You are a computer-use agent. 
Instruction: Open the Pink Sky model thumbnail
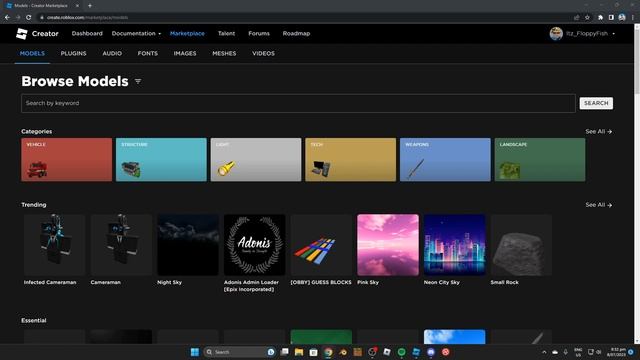coord(388,245)
